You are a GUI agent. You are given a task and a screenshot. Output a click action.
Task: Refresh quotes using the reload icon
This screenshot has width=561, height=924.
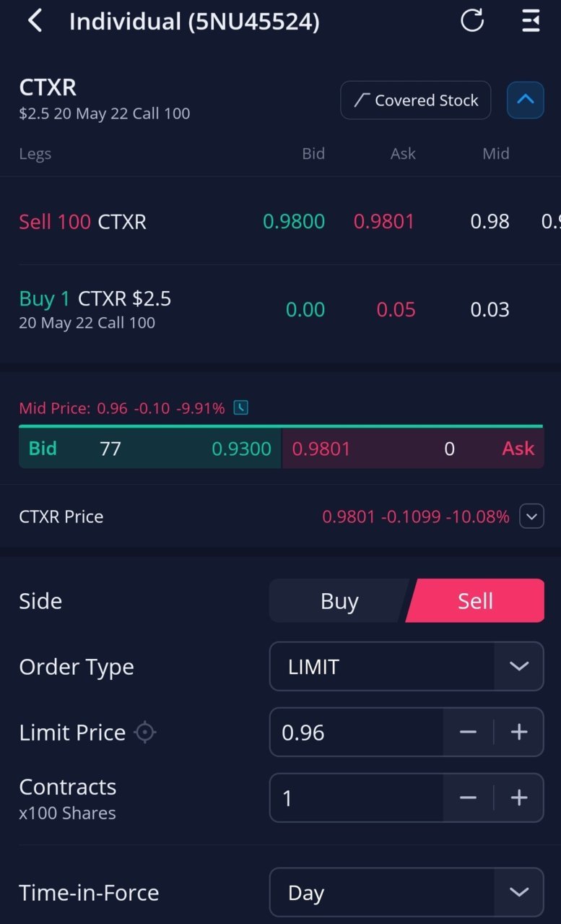pos(472,21)
